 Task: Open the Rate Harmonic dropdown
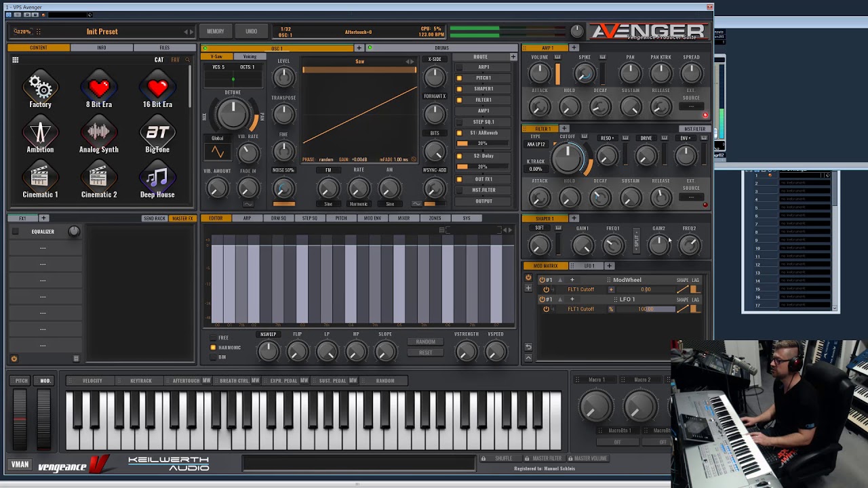[359, 204]
